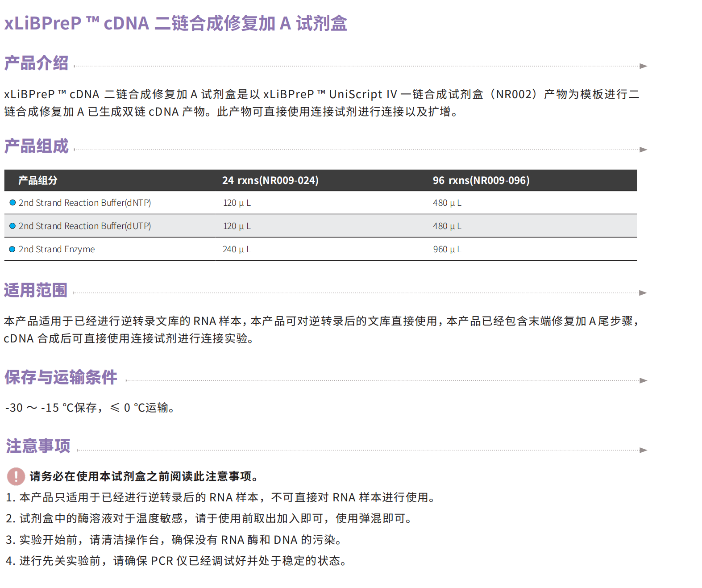Click the red exclamation warning icon
This screenshot has height=588, width=702.
[16, 476]
